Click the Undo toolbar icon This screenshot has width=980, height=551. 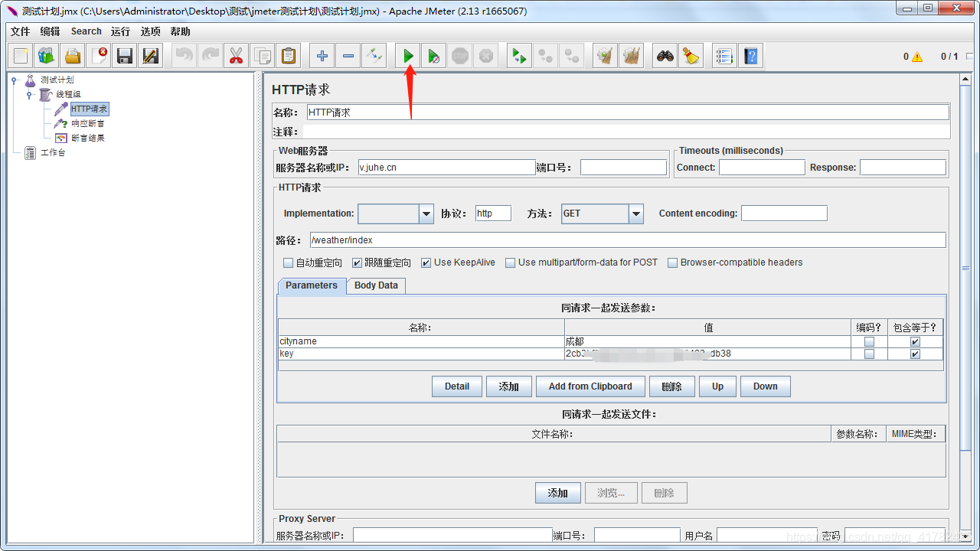[185, 56]
